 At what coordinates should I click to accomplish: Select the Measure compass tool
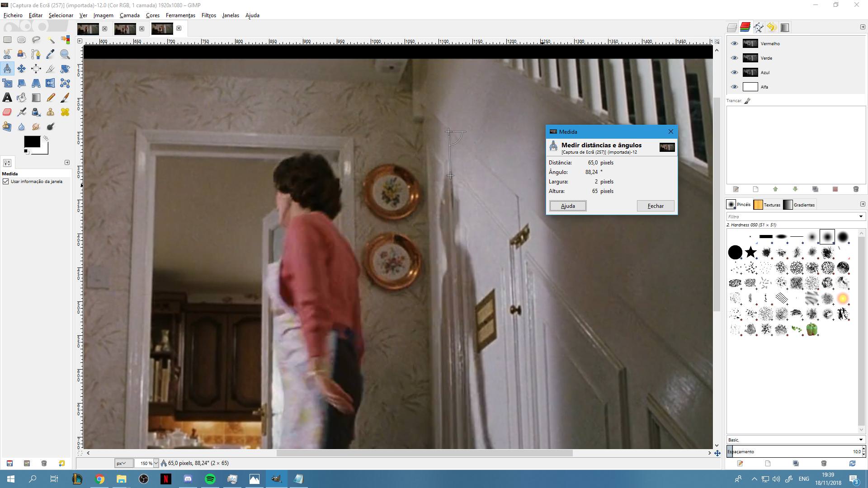pos(7,69)
